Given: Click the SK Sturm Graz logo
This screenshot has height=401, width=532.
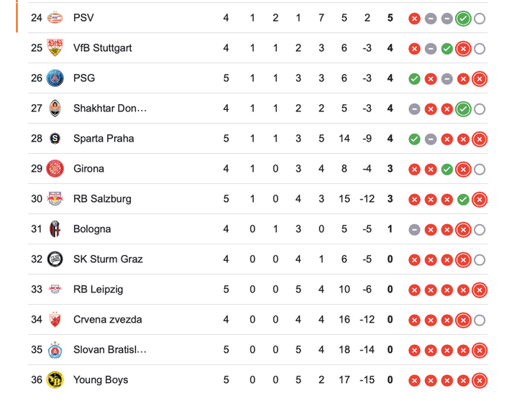Looking at the screenshot, I should pyautogui.click(x=55, y=259).
